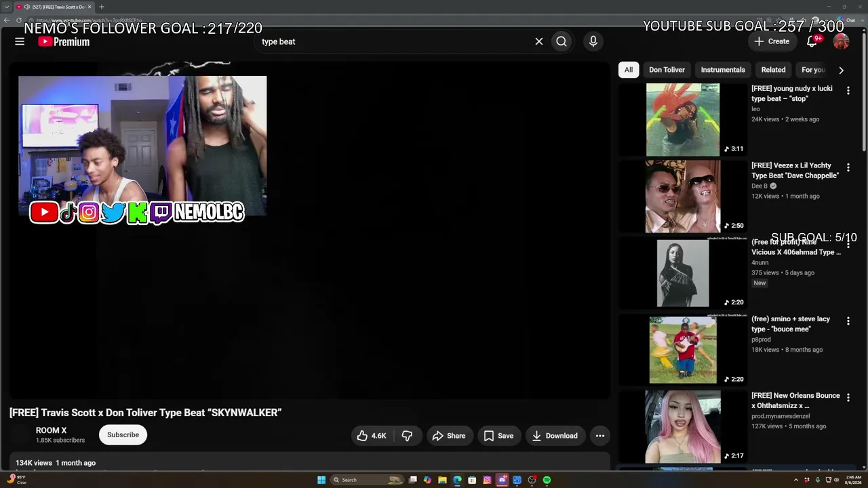Screen dimensions: 868x488
Task: Like the video with 4.6K likes
Action: coord(372,436)
